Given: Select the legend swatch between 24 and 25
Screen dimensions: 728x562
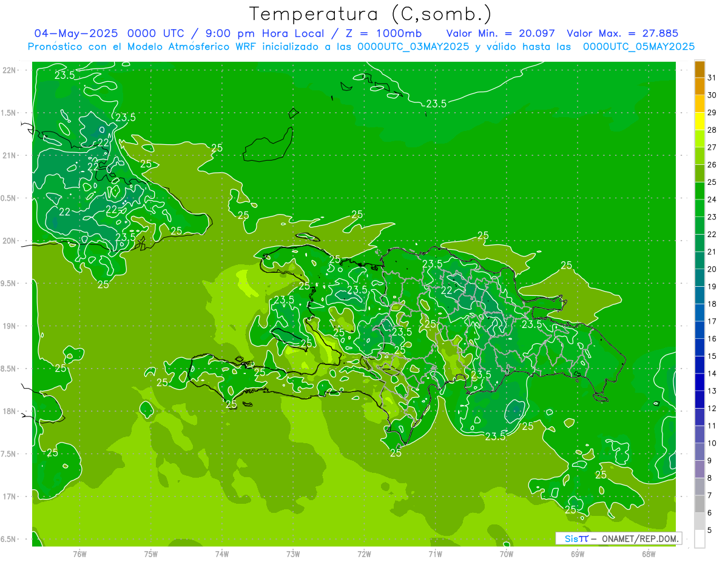Looking at the screenshot, I should click(x=699, y=191).
